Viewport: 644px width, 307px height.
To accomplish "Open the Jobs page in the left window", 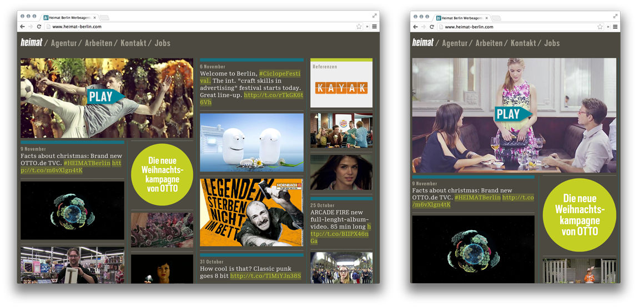I will [162, 43].
